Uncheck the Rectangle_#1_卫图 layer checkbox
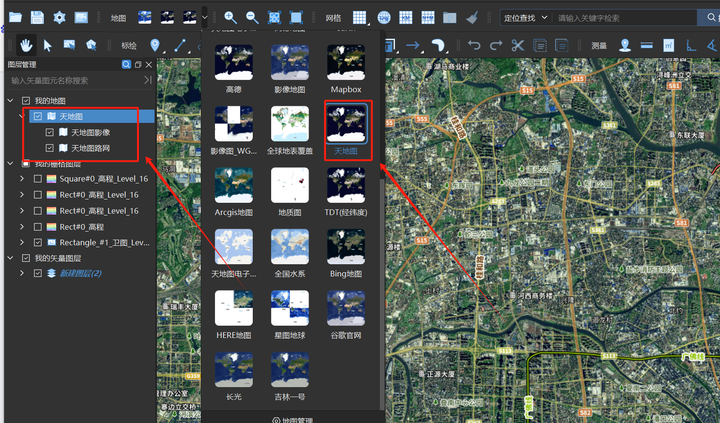This screenshot has width=720, height=423. [x=38, y=243]
